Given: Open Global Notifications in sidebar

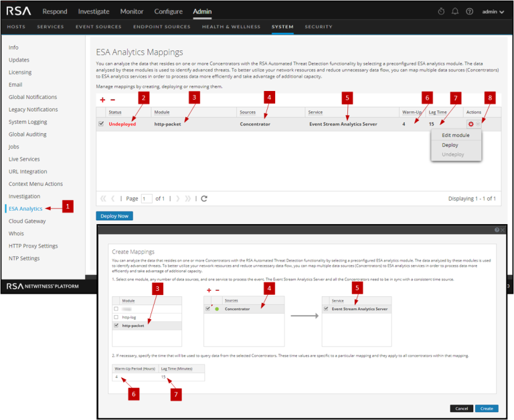Looking at the screenshot, I should [33, 97].
